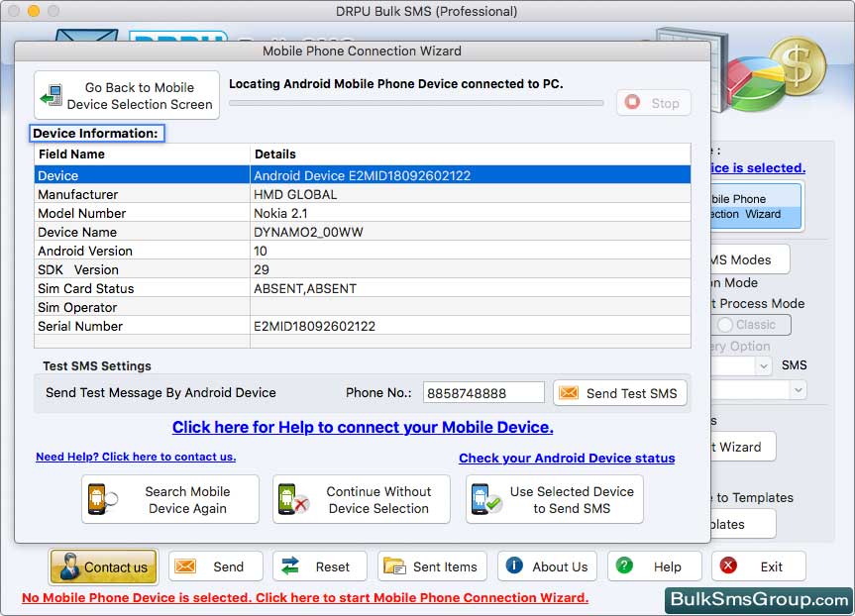Click the Contact us person icon
This screenshot has width=855, height=616.
(x=69, y=565)
